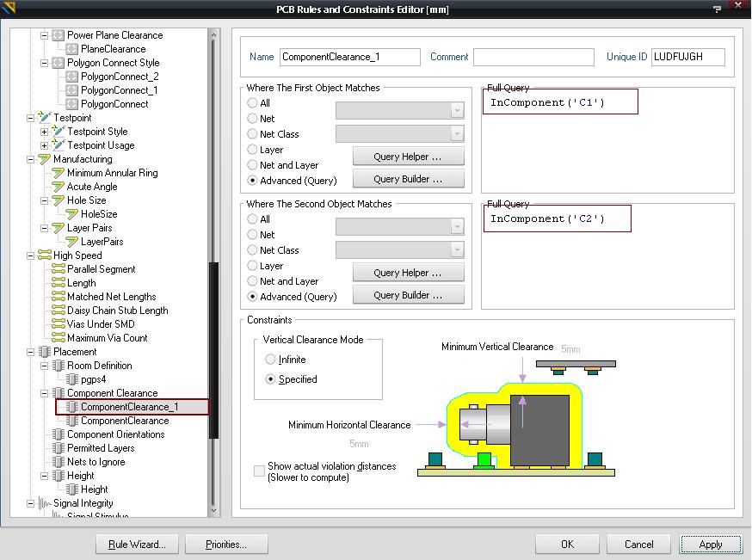
Task: Click the PlaneClearance rule icon
Action: click(72, 49)
